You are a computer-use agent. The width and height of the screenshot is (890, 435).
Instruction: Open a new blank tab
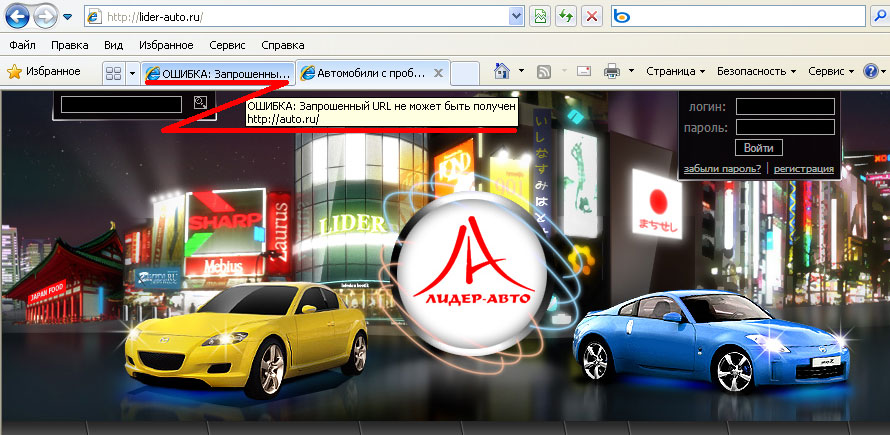[465, 73]
